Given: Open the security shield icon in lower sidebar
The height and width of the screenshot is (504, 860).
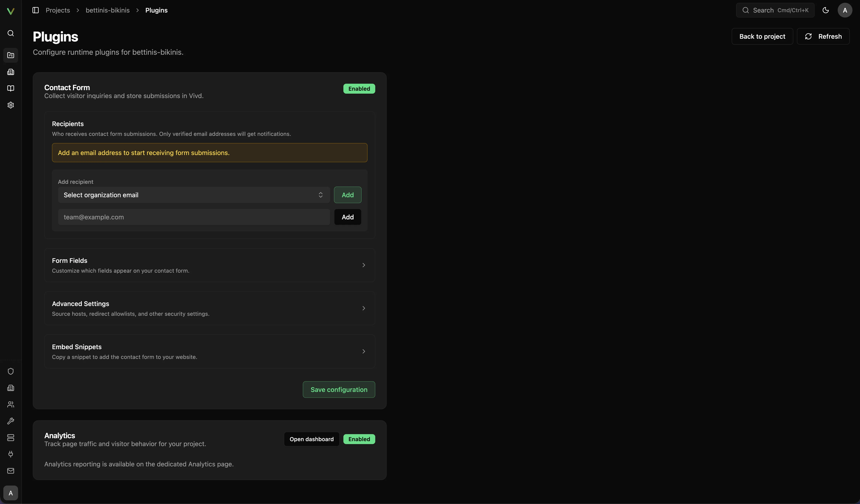Looking at the screenshot, I should [x=11, y=371].
